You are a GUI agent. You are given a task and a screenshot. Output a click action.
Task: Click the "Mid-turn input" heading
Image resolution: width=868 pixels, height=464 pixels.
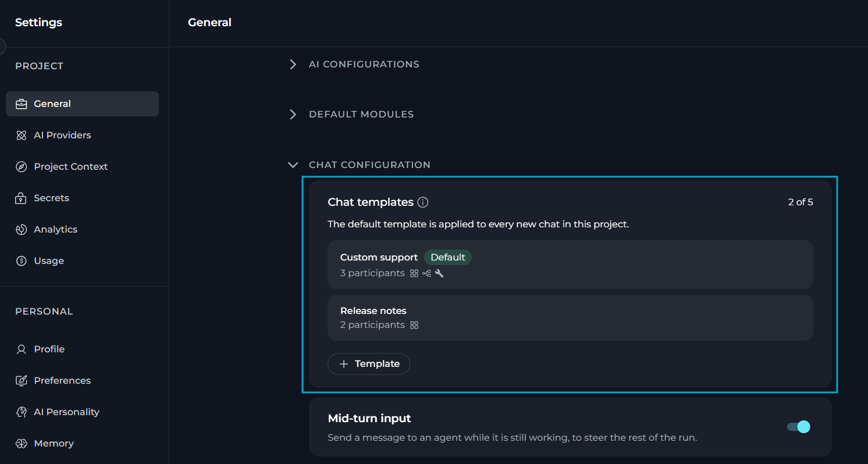tap(369, 418)
